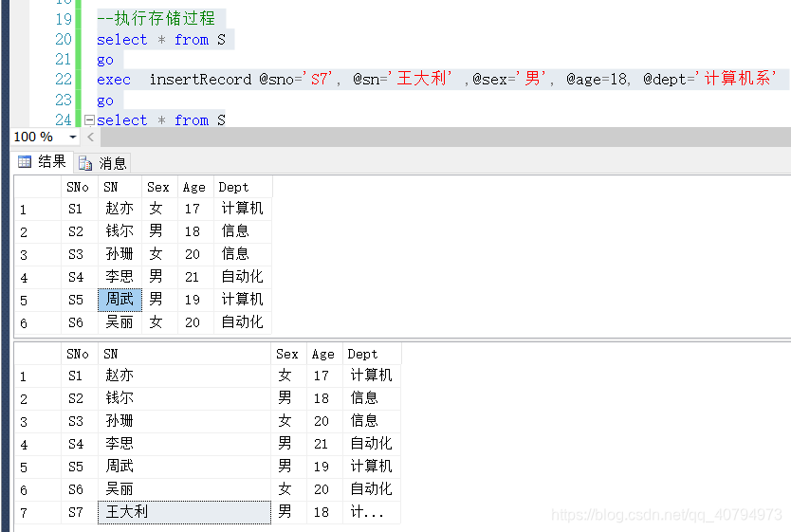Select row header 7 in the second grid

pyautogui.click(x=38, y=513)
